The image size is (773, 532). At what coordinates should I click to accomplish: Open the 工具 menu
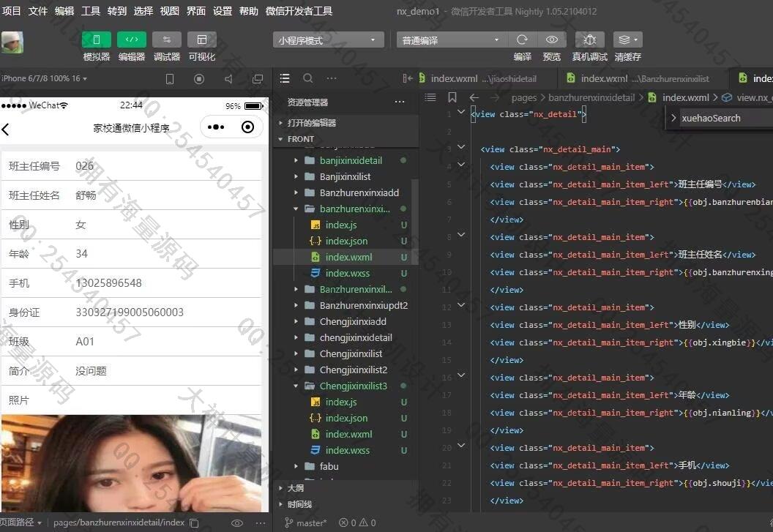click(x=91, y=11)
